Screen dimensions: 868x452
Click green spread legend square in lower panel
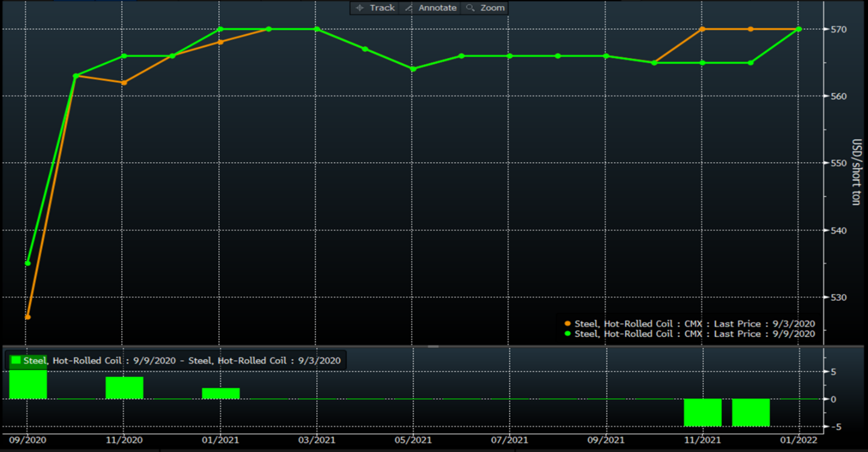[x=16, y=361]
